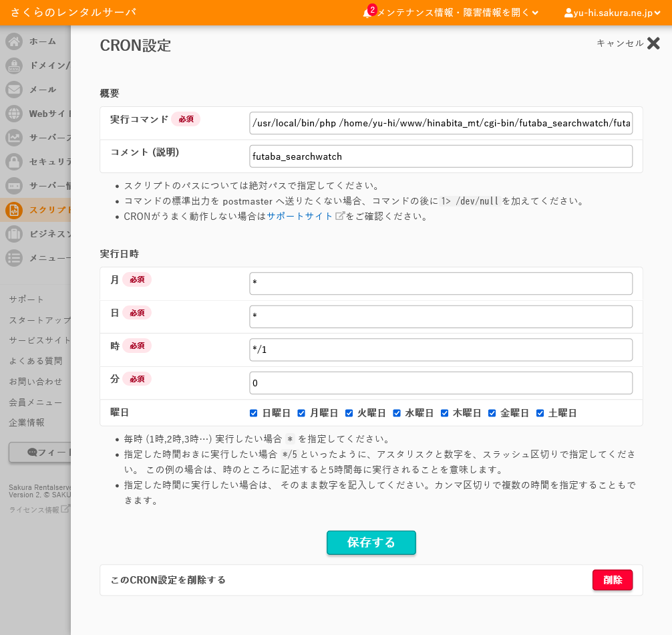Click the 実行コマンド input field
672x635 pixels.
click(440, 124)
